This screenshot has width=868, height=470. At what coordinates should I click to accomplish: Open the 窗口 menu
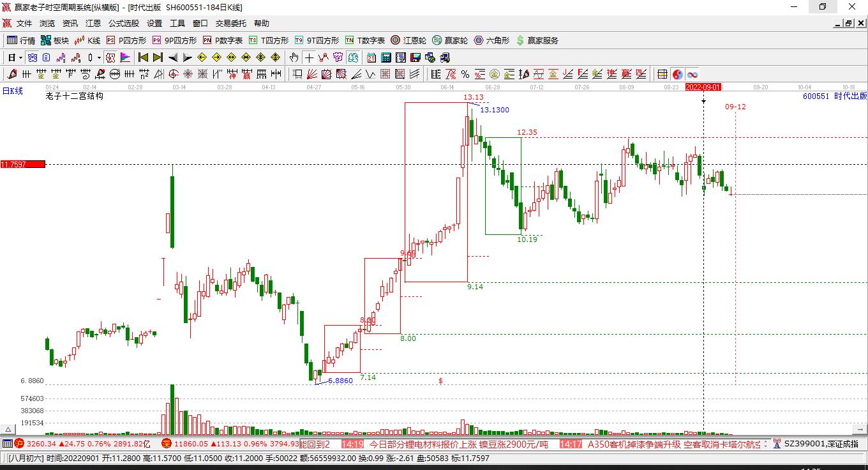click(x=200, y=24)
